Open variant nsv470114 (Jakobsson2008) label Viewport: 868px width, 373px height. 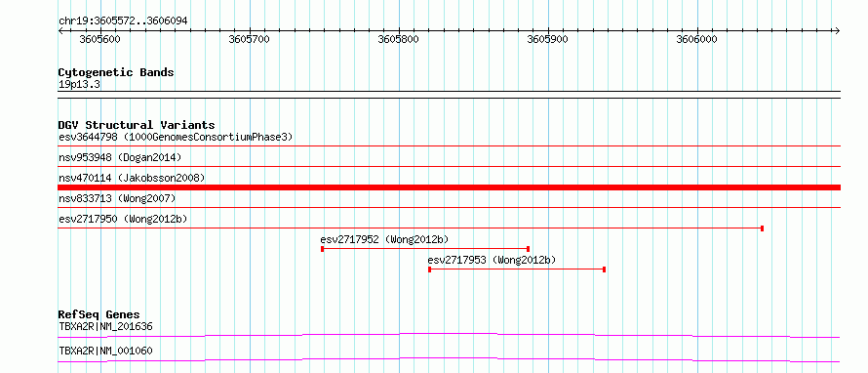pos(132,178)
